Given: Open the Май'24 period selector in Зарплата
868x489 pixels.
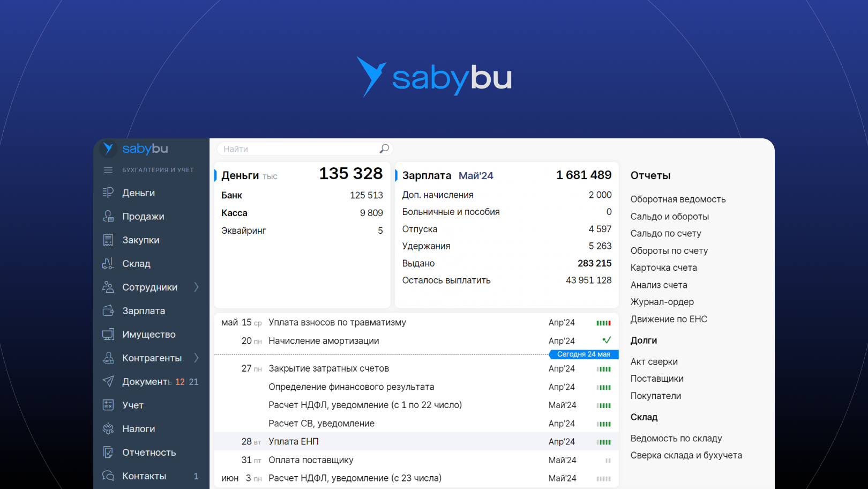Looking at the screenshot, I should tap(476, 175).
